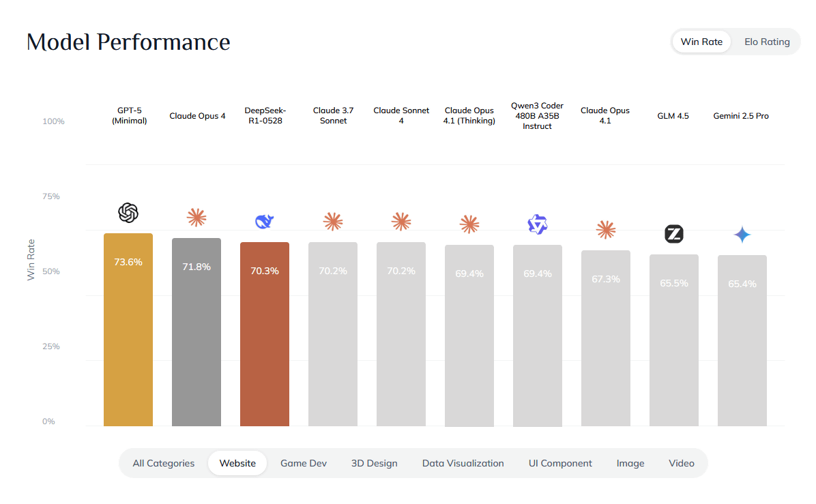Show the 3D Design category results
This screenshot has height=504, width=816.
point(374,463)
